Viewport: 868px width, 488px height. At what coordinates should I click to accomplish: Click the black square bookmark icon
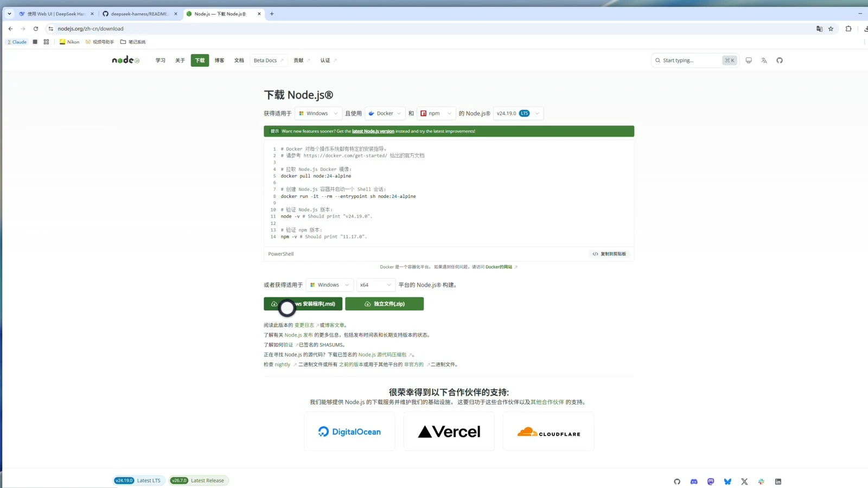(35, 42)
